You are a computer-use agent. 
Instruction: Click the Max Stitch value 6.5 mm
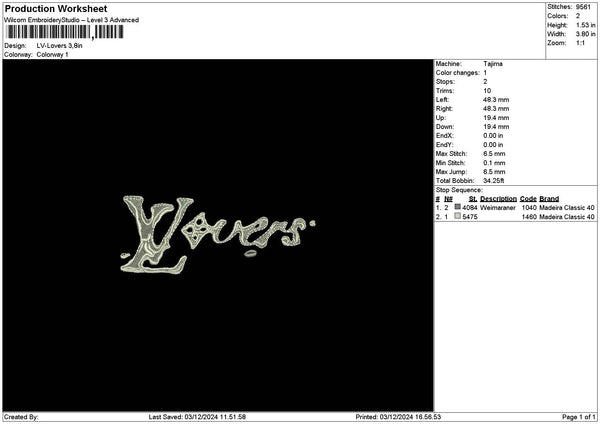tap(494, 154)
